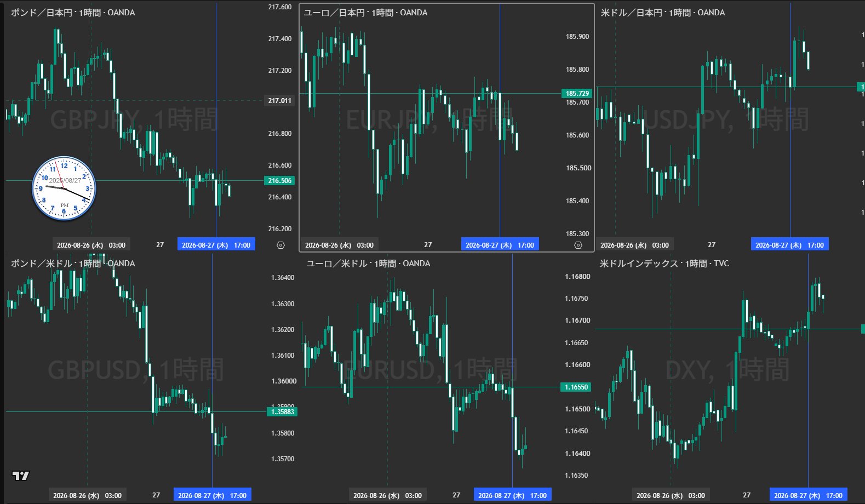Click 216.800 on the GBPJPY price axis
This screenshot has height=504, width=865.
[280, 134]
